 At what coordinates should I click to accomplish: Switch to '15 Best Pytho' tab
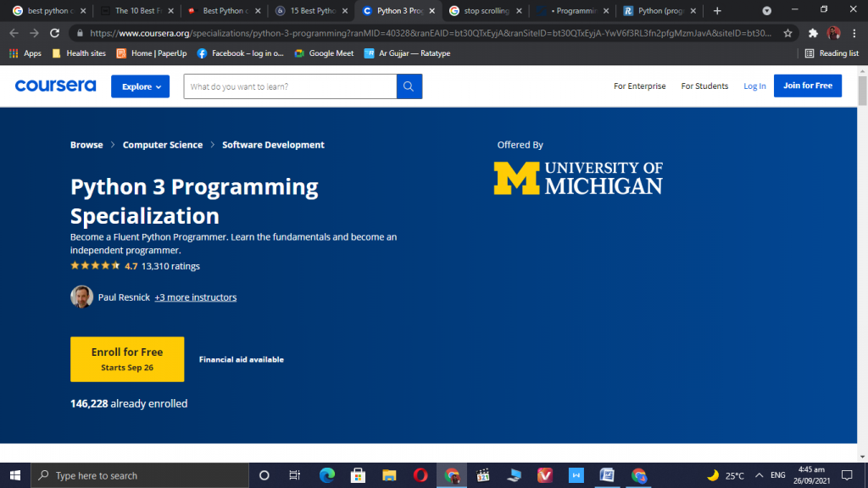311,10
